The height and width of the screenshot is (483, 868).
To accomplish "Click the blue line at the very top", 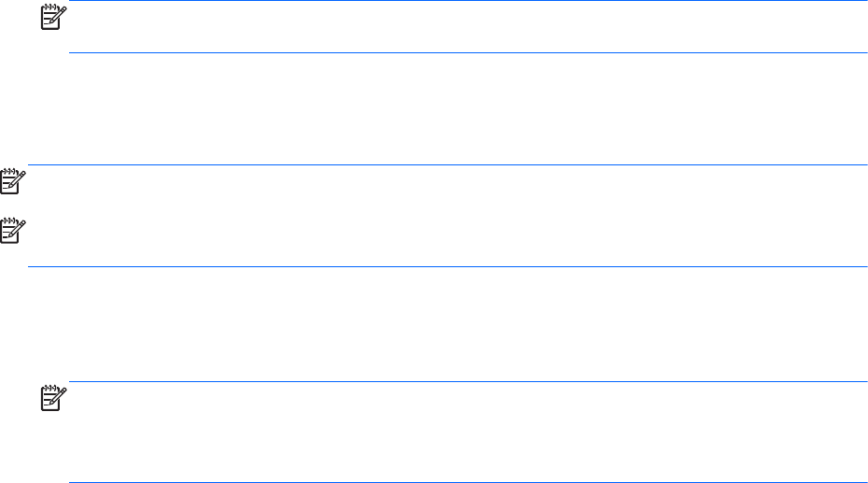I will tap(467, 1).
